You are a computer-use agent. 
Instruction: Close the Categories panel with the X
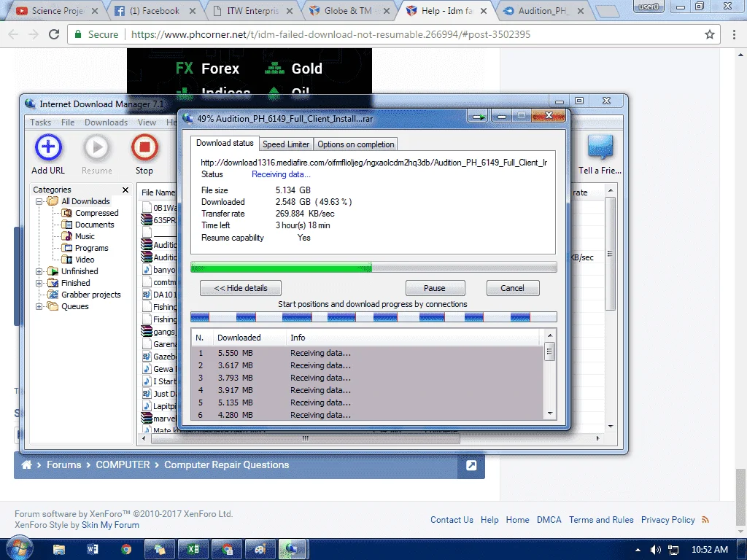point(125,190)
